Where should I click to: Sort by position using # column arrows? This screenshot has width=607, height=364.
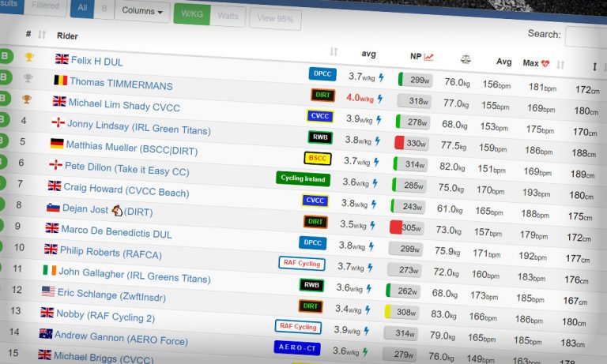tap(42, 35)
